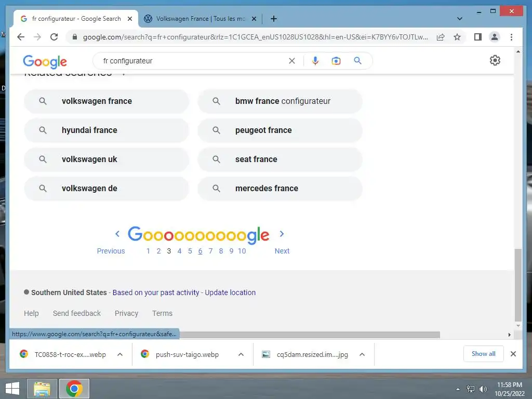
Task: Click the padlock site info icon
Action: pos(75,37)
